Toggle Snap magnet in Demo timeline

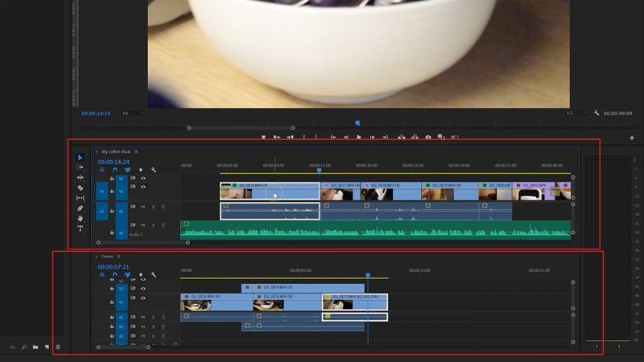pos(115,274)
